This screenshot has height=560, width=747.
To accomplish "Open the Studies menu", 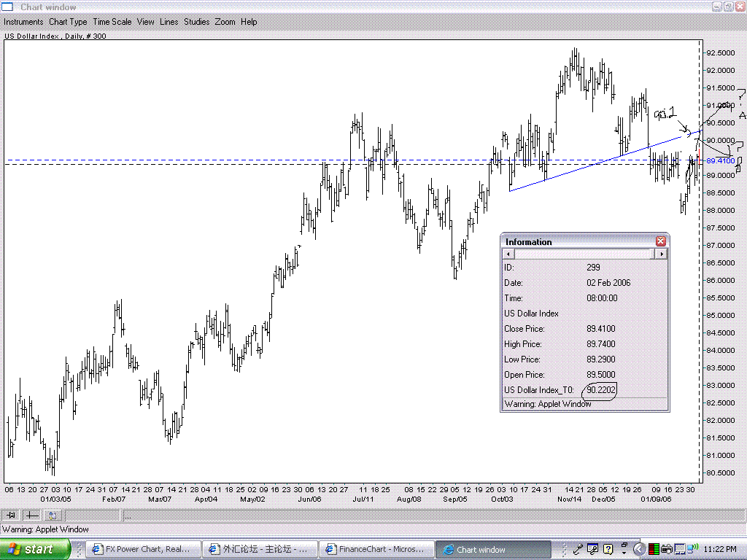I will point(197,22).
